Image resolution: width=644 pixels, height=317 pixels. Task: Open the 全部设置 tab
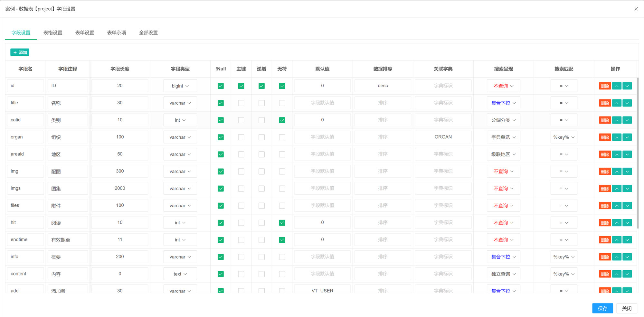tap(148, 33)
